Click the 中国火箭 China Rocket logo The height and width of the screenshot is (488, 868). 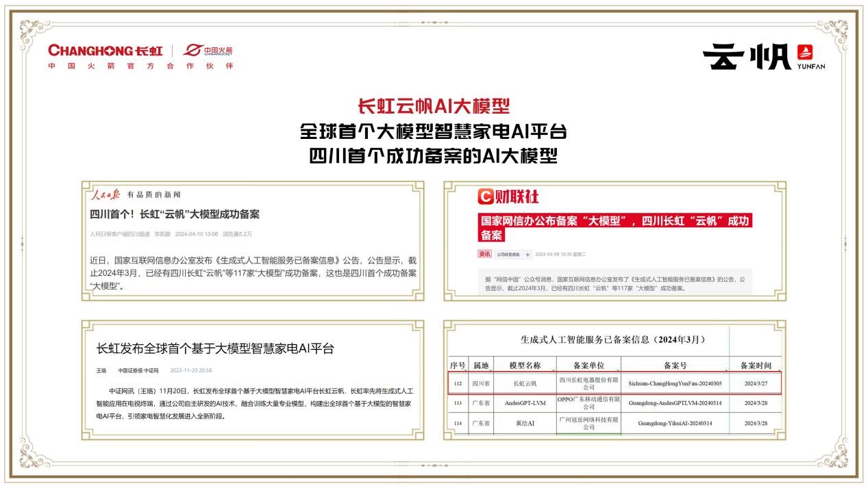coord(209,49)
